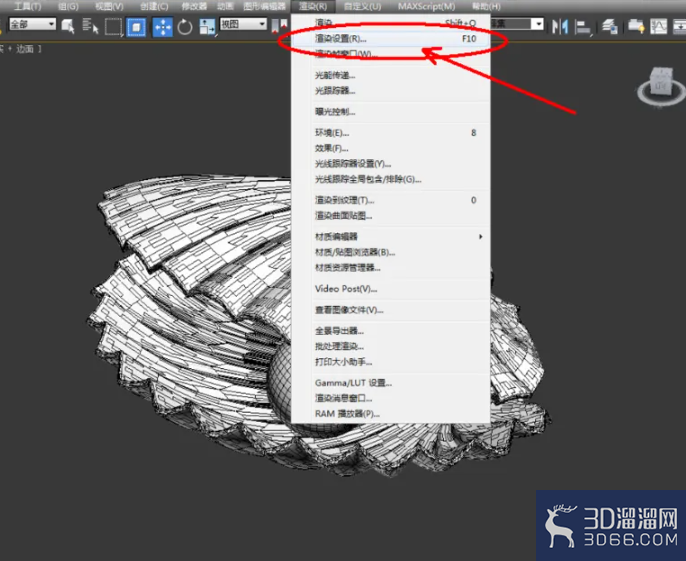The height and width of the screenshot is (561, 686).
Task: Open 效果(F)... menu entry
Action: 391,148
